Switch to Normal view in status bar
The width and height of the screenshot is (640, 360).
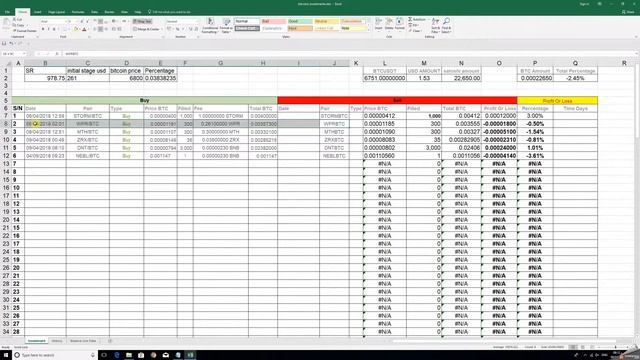(573, 347)
